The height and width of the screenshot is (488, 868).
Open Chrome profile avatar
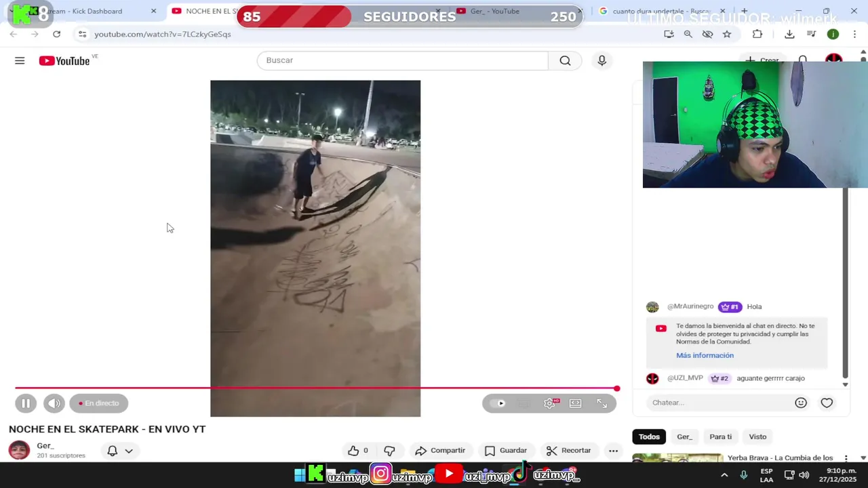pos(833,34)
